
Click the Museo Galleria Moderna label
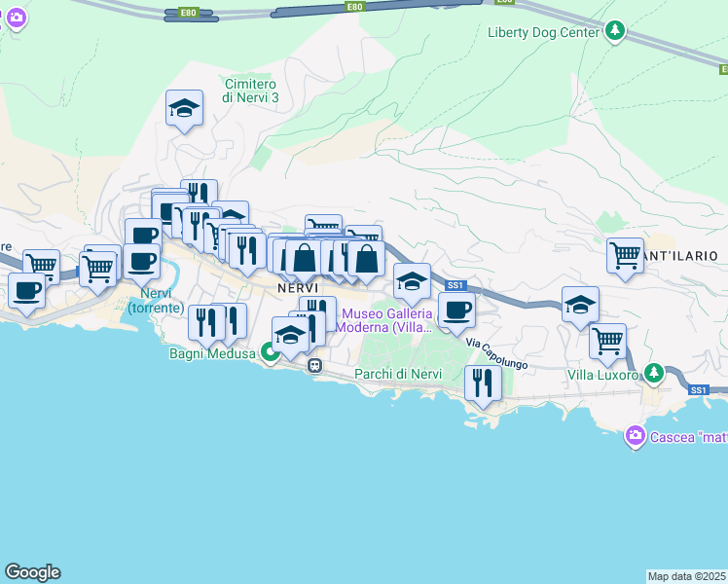(x=384, y=319)
